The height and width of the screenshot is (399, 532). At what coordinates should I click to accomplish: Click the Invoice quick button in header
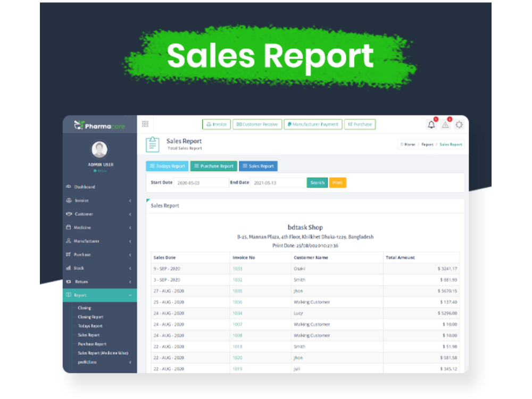pos(217,124)
